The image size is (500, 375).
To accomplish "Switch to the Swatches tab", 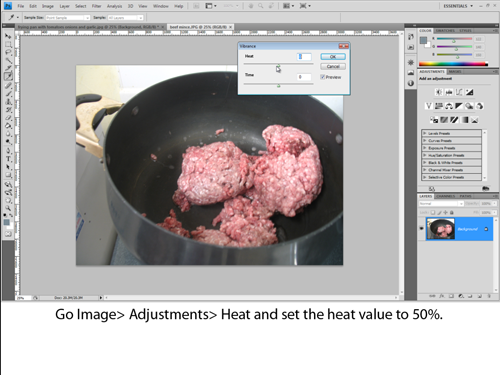I will click(x=445, y=31).
